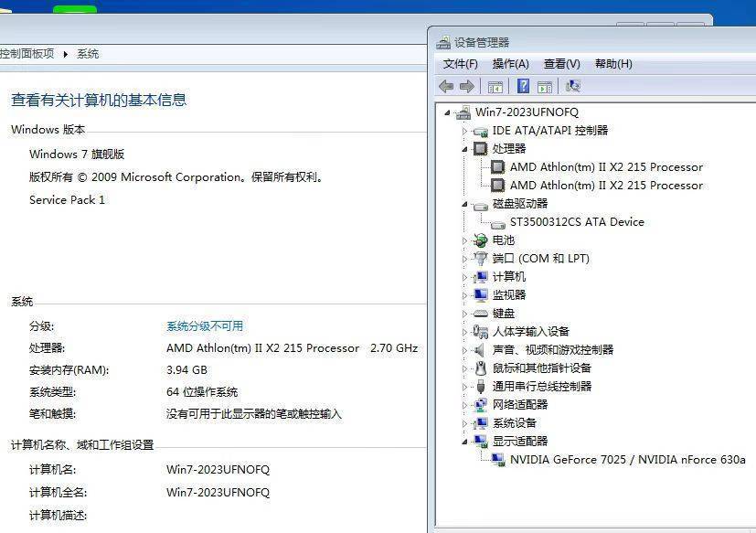Click the 查看有关计算机的基本信息 heading
The width and height of the screenshot is (756, 533).
coord(99,100)
